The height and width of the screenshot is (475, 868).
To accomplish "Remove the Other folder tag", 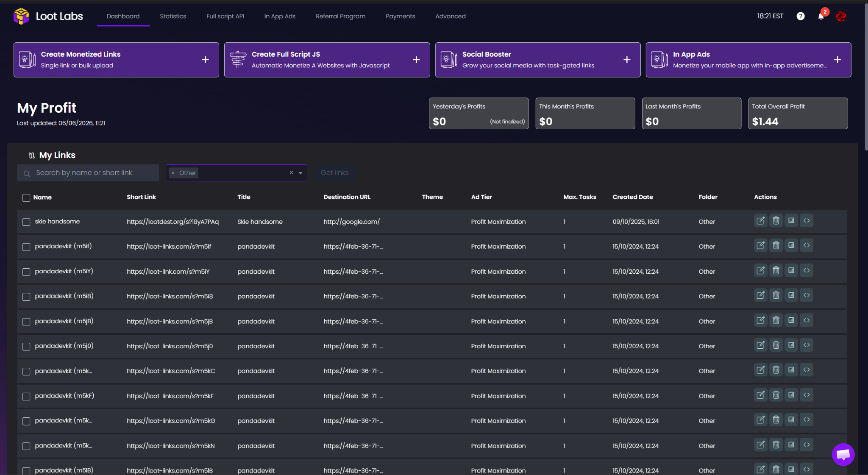I will pos(173,173).
